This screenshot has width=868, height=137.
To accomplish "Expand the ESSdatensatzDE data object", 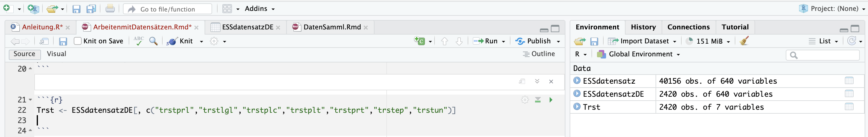I will coord(577,94).
